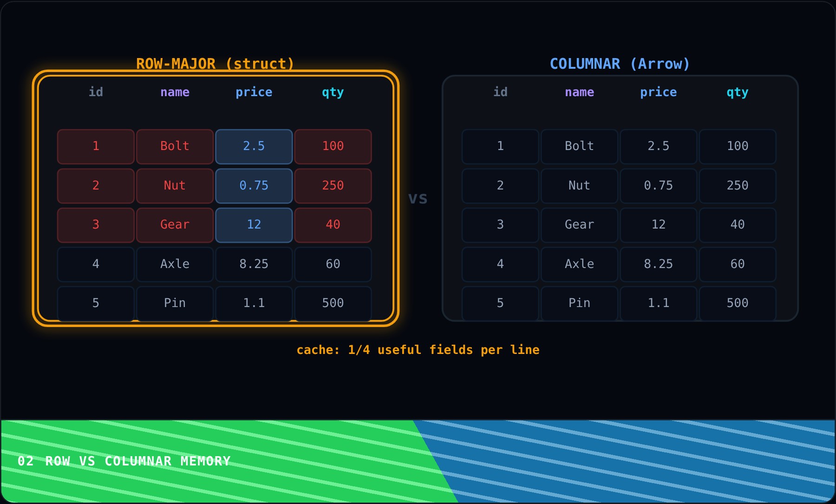The height and width of the screenshot is (504, 836).
Task: Click the 'cache: 1/4 useful fields per line' caption
Action: click(x=418, y=350)
